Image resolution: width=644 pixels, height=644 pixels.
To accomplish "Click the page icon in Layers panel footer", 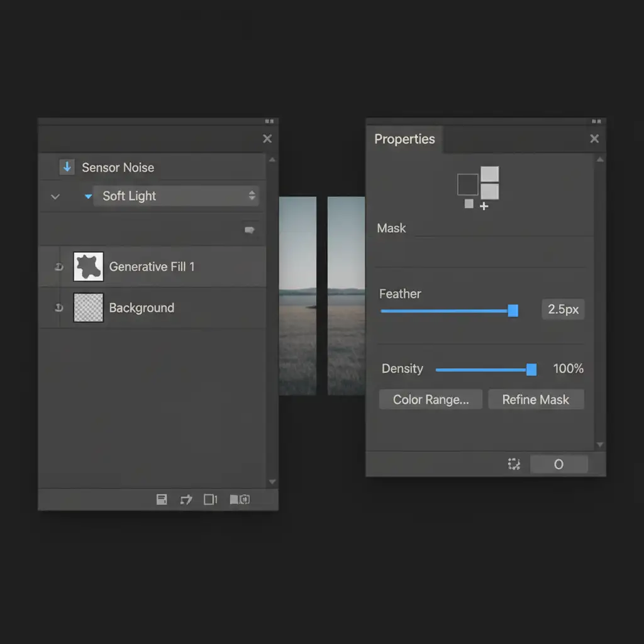I will click(x=211, y=499).
